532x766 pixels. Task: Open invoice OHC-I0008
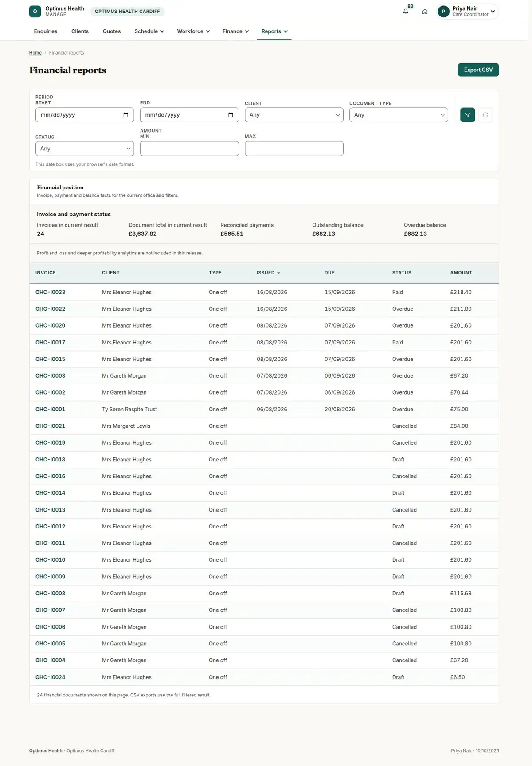50,594
